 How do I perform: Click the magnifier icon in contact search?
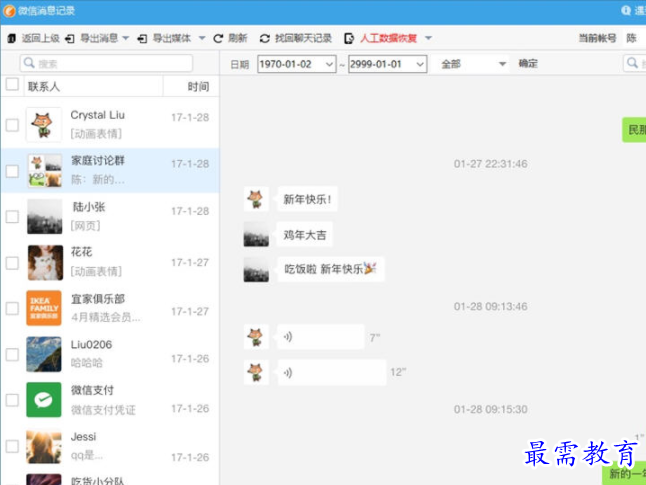pyautogui.click(x=29, y=63)
